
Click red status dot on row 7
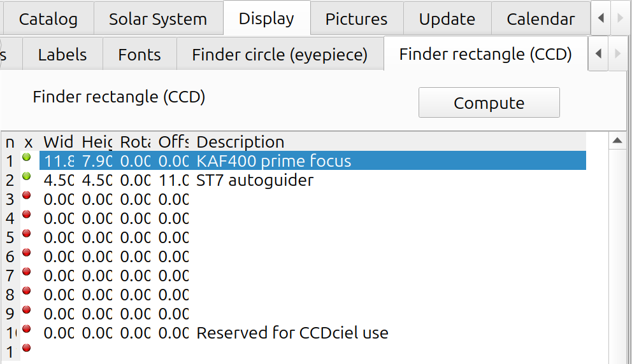(27, 272)
